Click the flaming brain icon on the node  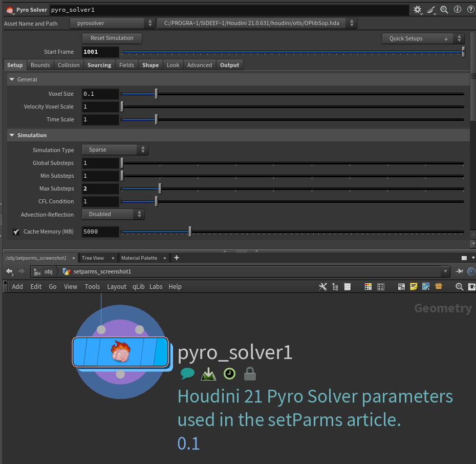point(120,351)
